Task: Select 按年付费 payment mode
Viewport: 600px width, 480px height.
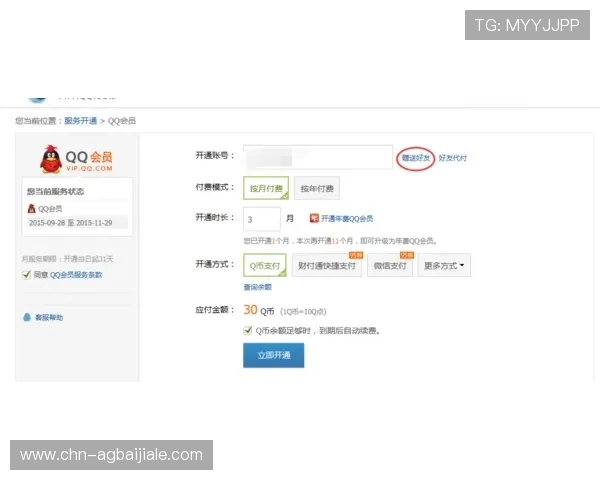Action: (317, 188)
